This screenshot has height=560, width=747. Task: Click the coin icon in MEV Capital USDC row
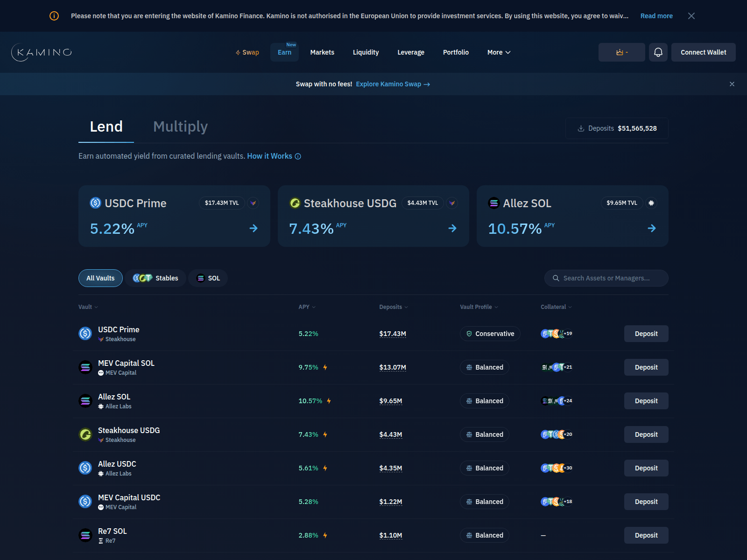[85, 502]
